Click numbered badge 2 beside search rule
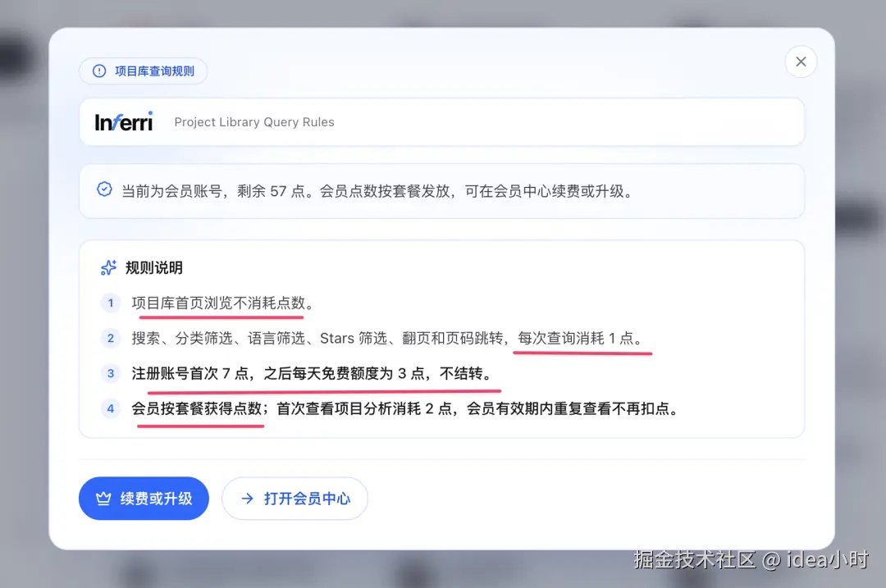 pyautogui.click(x=110, y=338)
